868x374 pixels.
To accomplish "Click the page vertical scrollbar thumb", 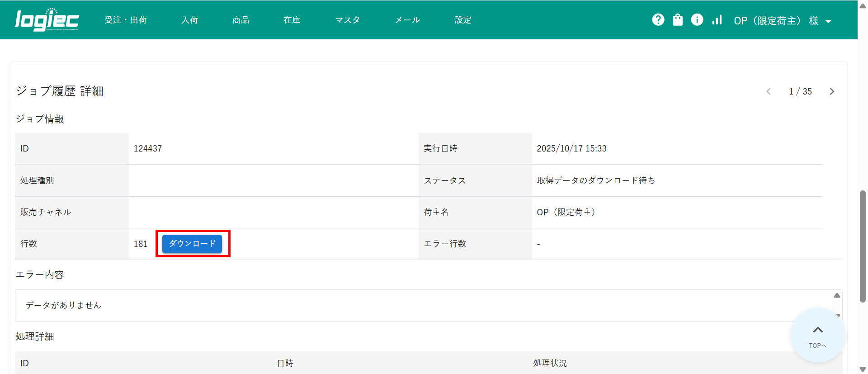I will click(863, 246).
